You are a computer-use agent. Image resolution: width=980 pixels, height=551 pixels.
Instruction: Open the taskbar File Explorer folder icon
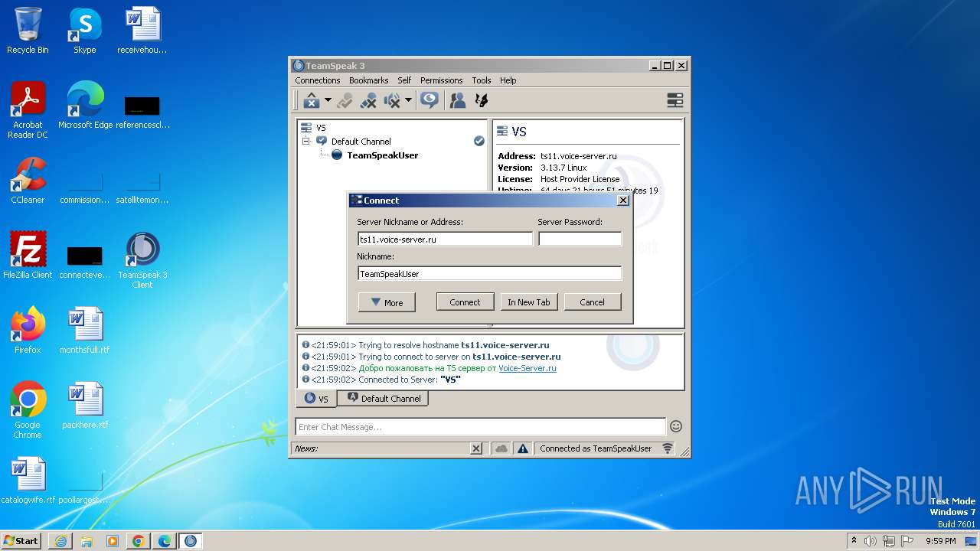click(x=87, y=541)
